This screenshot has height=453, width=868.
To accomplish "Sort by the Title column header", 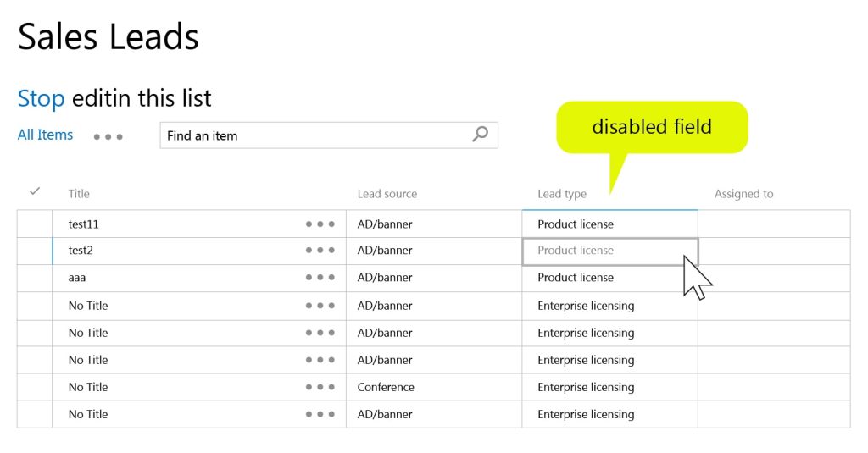I will tap(79, 194).
